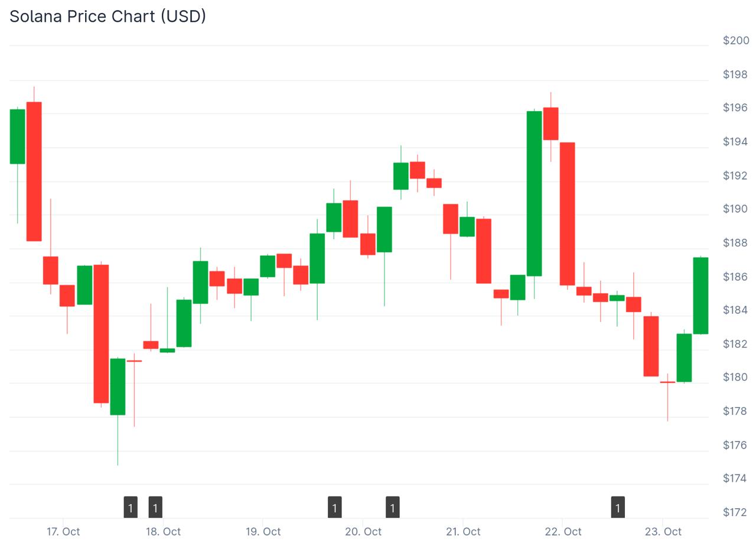This screenshot has height=552, width=756.
Task: Click the event marker between 22. and 23. Oct
Action: point(618,508)
